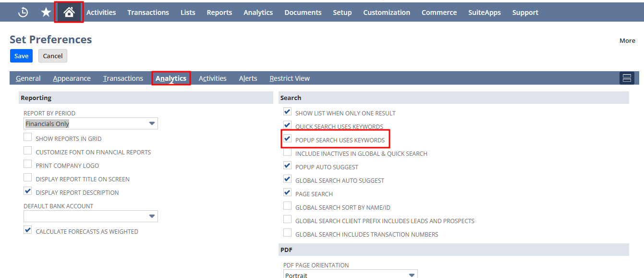
Task: Toggle Include Inactives in Global & Quick Search
Action: click(x=287, y=152)
